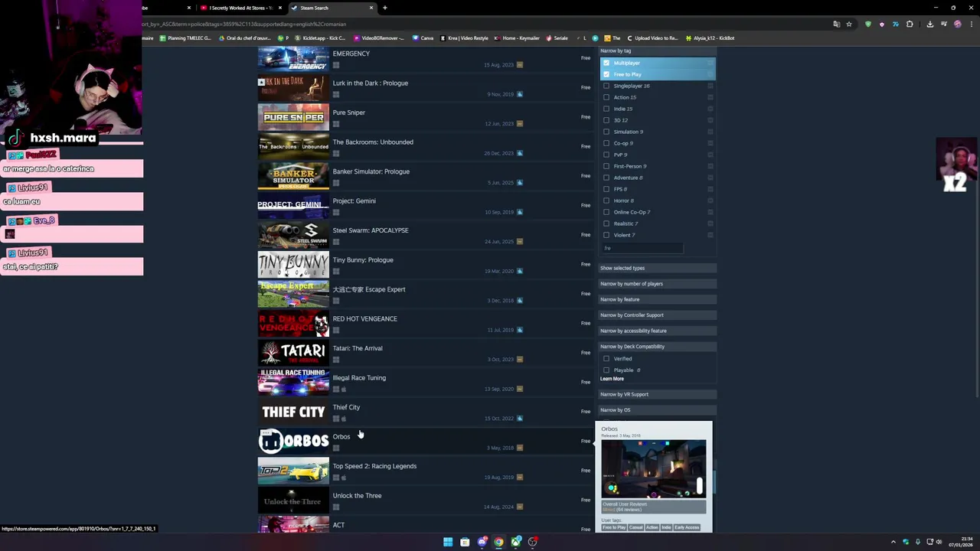Collapse the Narrow by tag header
Image resolution: width=980 pixels, height=551 pixels.
pyautogui.click(x=657, y=51)
